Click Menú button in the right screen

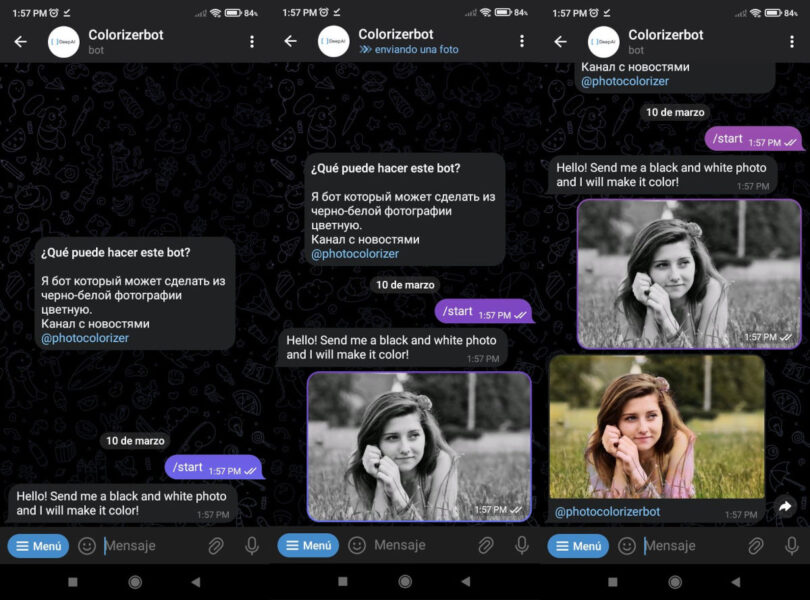(578, 546)
